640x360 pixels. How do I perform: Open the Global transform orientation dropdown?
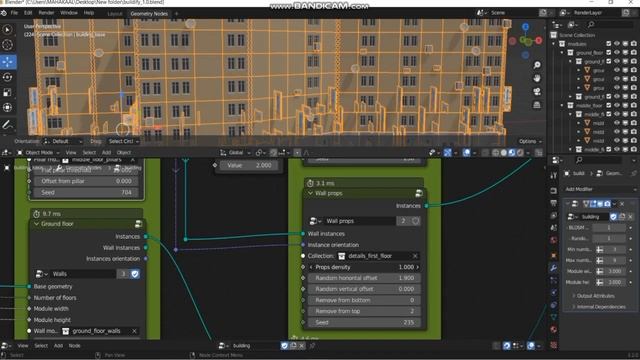click(236, 153)
